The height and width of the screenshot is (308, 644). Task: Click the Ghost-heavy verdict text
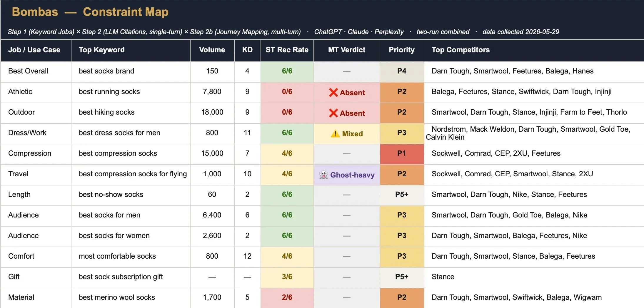(x=352, y=175)
